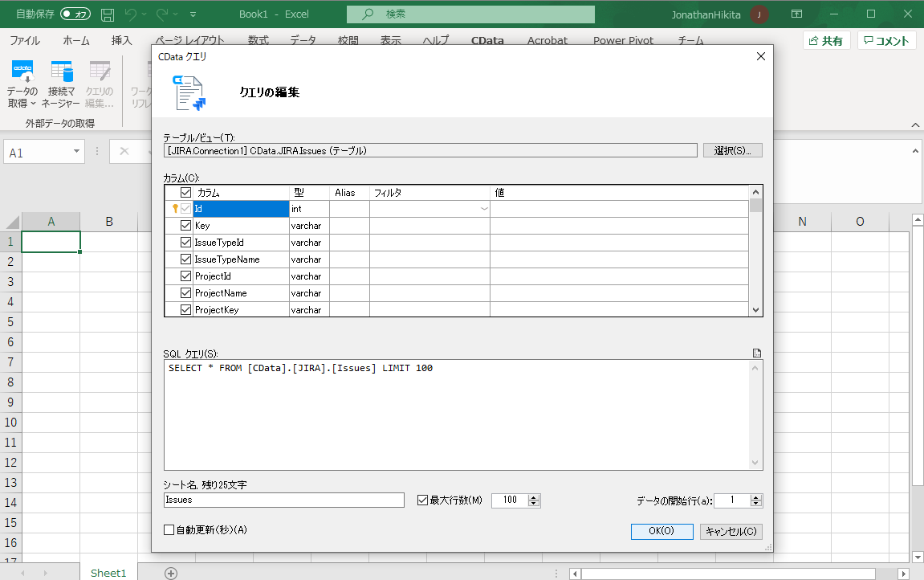
Task: Cancel formula entry with the X icon
Action: coord(124,152)
